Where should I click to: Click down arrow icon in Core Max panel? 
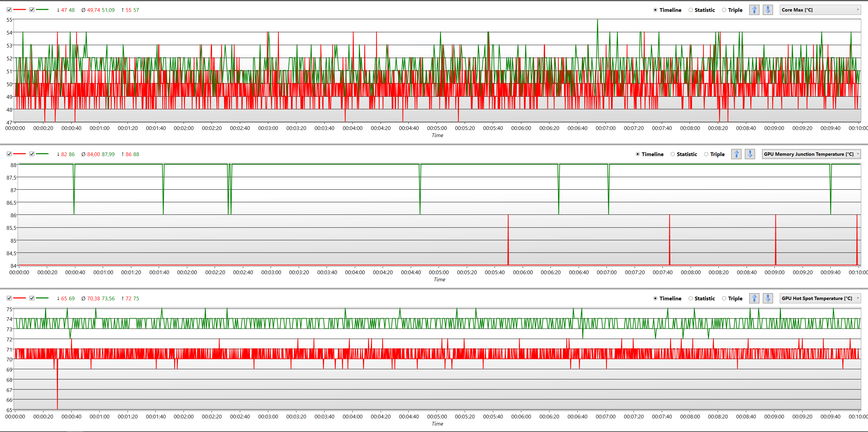(768, 10)
